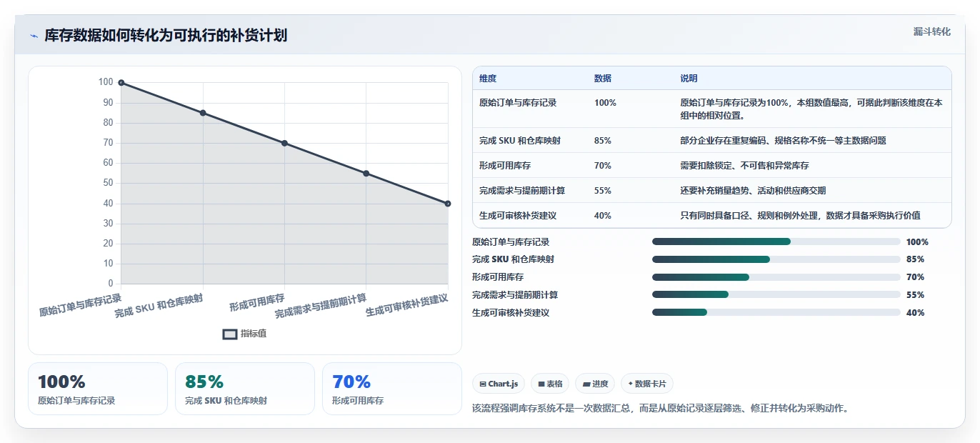Click the 原始订单与库存记录 progress bar
980x443 pixels.
point(776,242)
